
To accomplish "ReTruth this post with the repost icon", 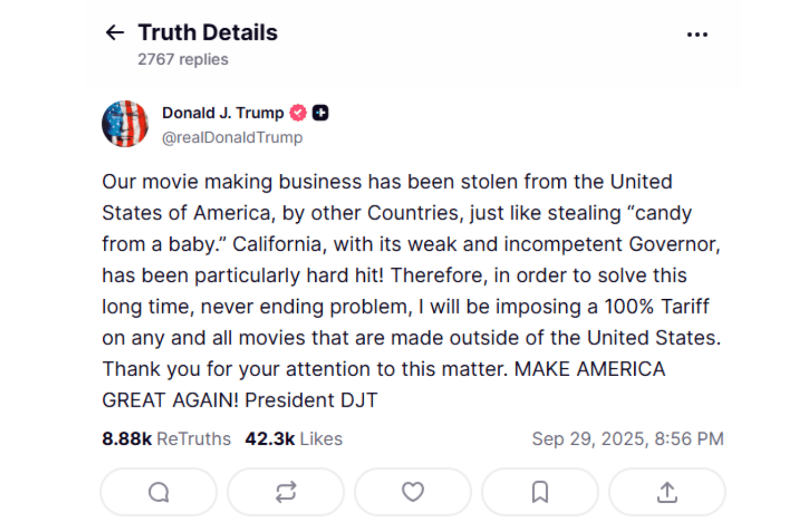I will pos(286,492).
